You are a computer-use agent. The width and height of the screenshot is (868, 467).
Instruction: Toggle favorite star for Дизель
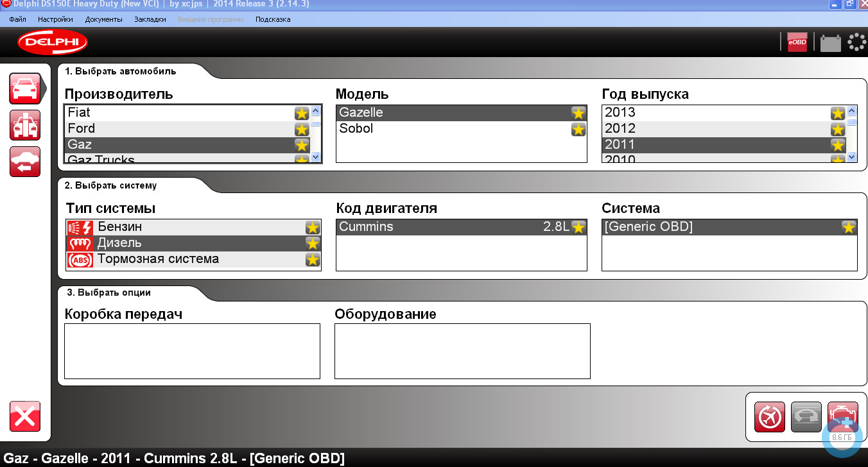coord(313,243)
